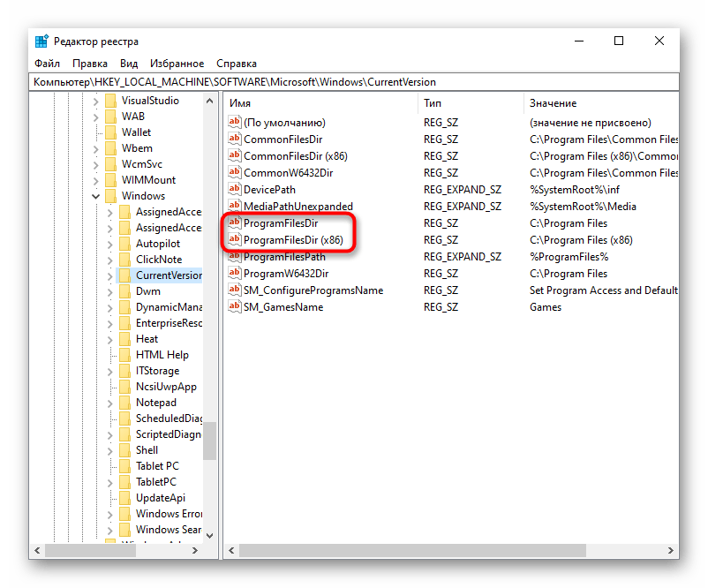Click the string icon of CommonFilesDir value

pyautogui.click(x=235, y=139)
